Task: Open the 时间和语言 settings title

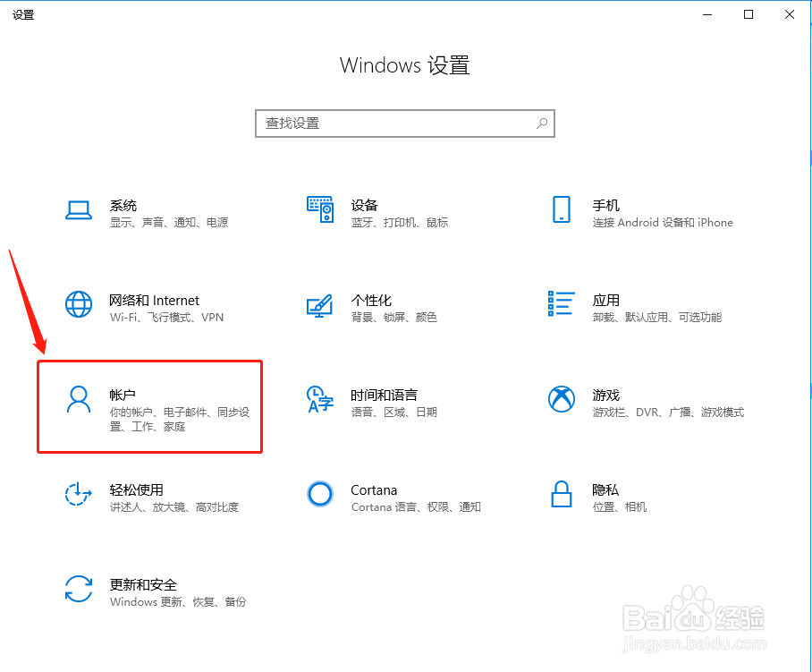Action: (385, 396)
